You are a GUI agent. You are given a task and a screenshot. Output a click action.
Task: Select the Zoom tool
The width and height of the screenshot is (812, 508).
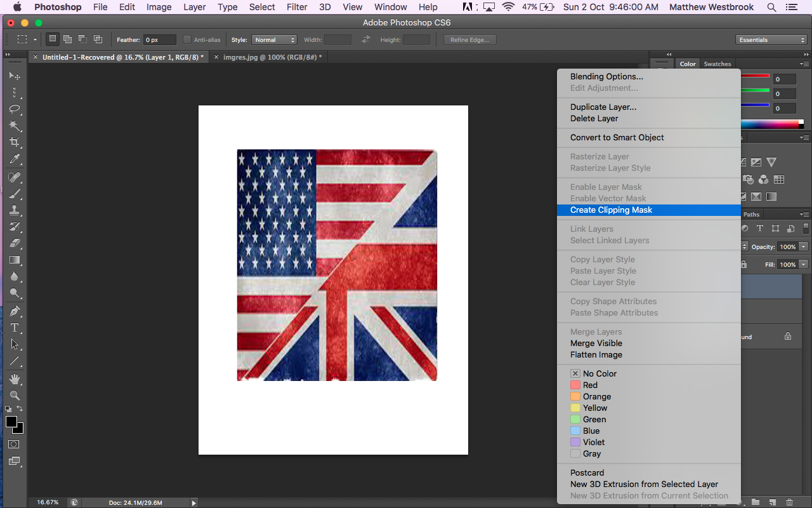(x=15, y=396)
